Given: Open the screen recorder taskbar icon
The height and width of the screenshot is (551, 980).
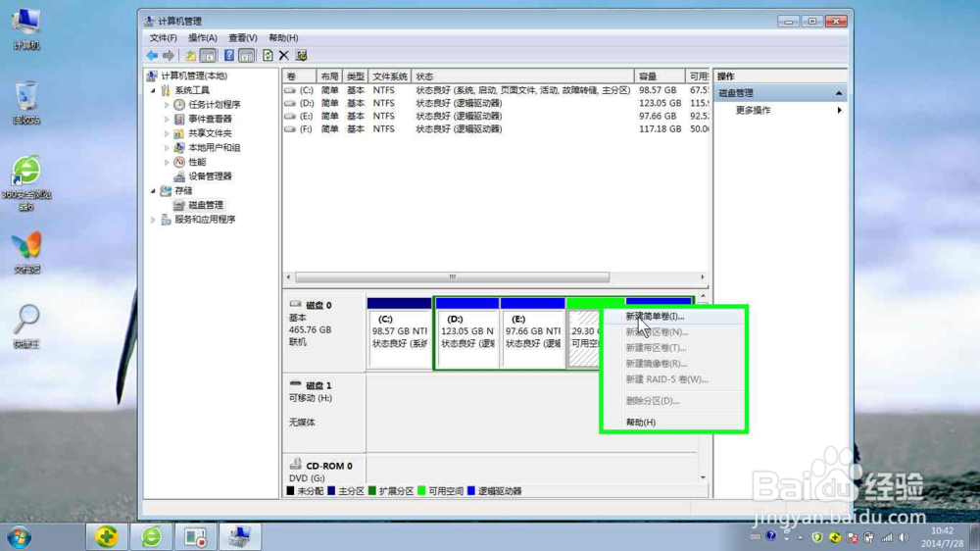Looking at the screenshot, I should click(x=196, y=536).
